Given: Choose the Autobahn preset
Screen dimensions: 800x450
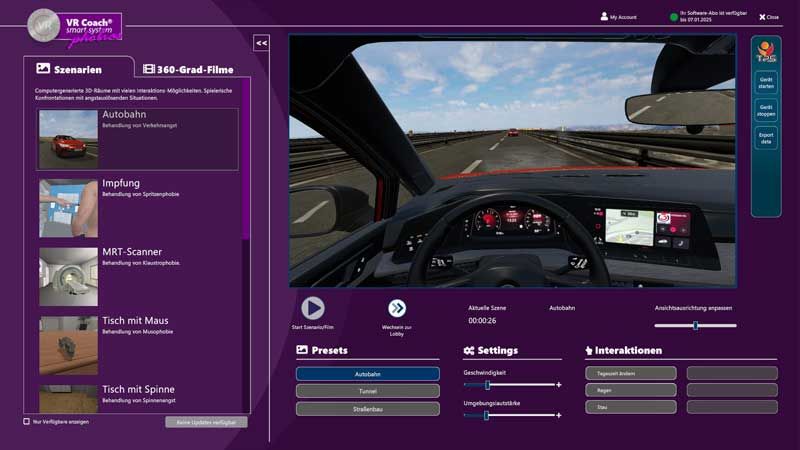Looking at the screenshot, I should 367,374.
